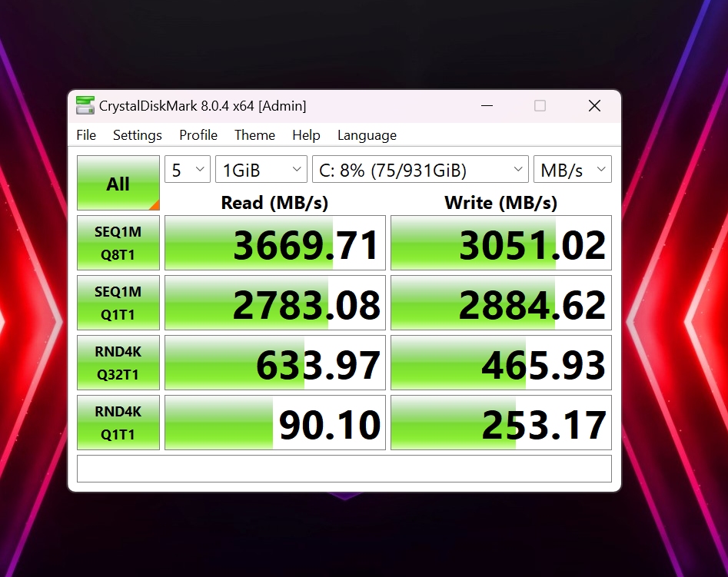
Task: Open the File menu
Action: point(86,135)
